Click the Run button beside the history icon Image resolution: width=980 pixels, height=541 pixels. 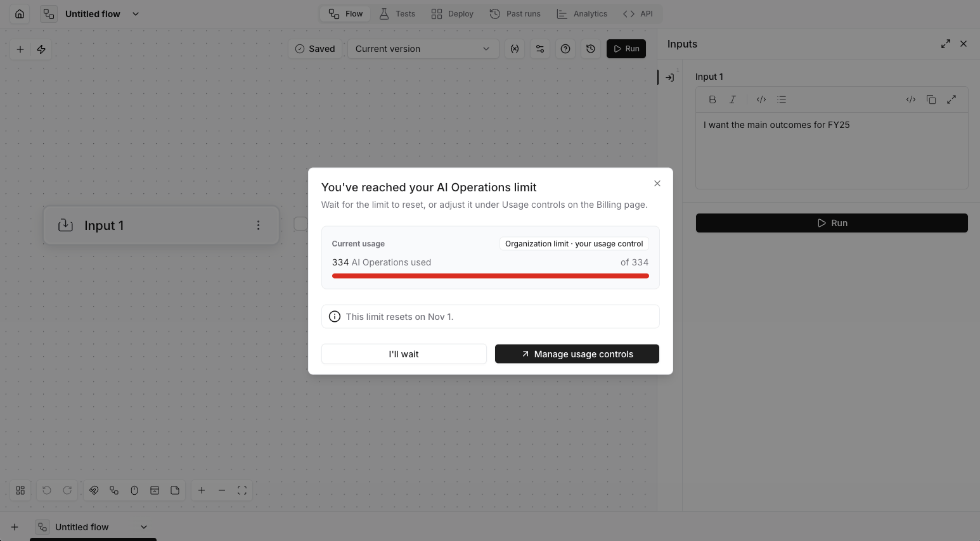[x=626, y=49]
